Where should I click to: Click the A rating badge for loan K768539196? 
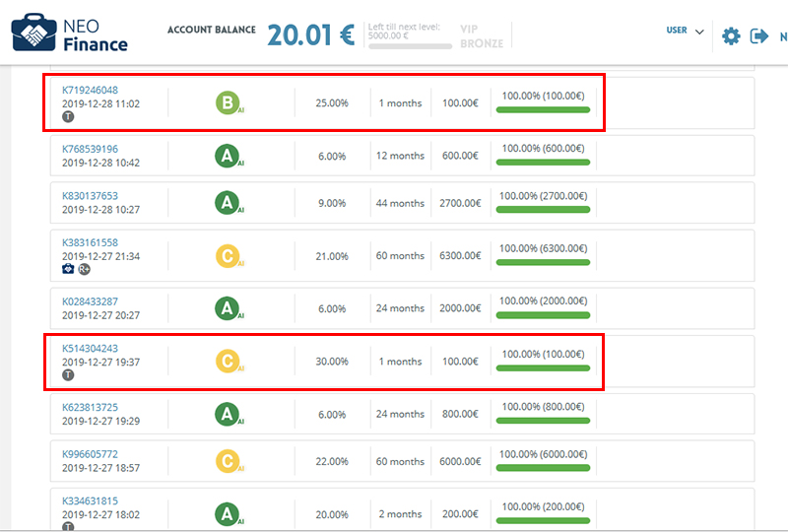click(228, 156)
